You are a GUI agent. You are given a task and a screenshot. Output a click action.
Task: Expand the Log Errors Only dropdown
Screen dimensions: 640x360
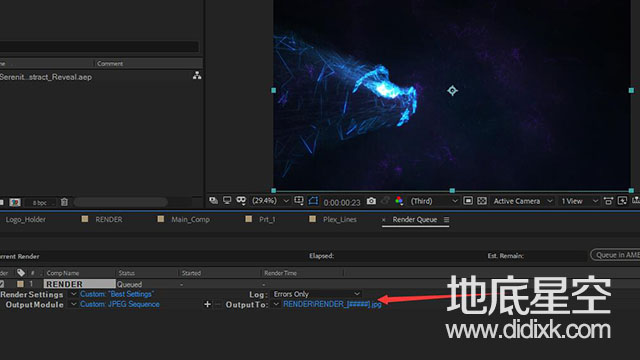click(316, 294)
